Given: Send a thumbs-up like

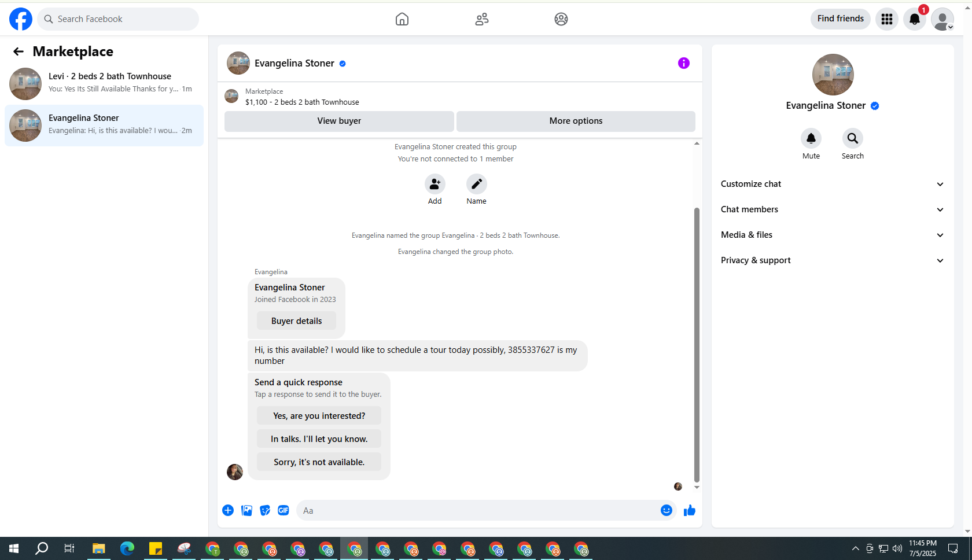Looking at the screenshot, I should (x=690, y=510).
